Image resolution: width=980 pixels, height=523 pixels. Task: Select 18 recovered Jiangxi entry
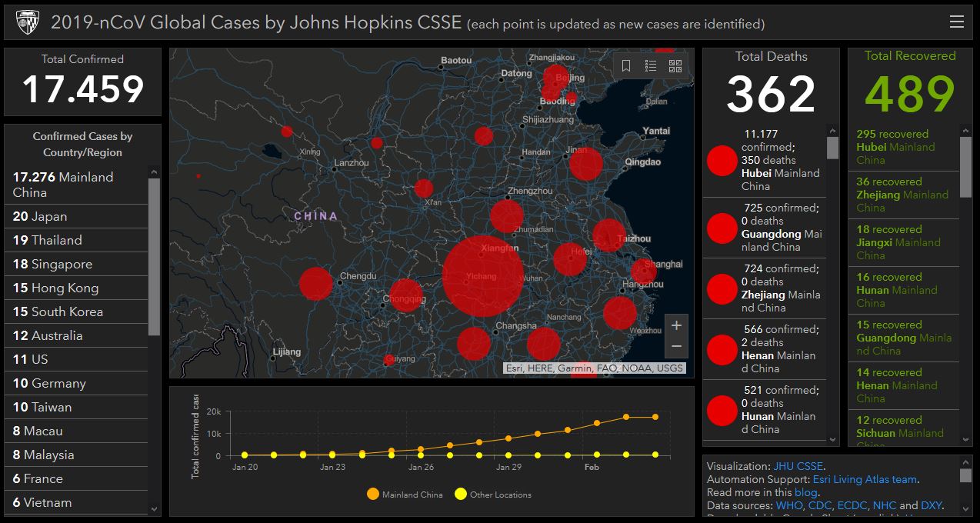click(905, 242)
